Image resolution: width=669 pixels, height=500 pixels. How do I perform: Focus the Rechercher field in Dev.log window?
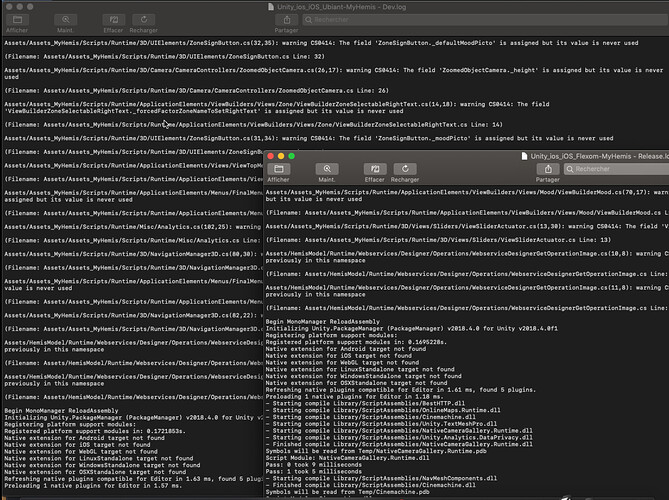[486, 20]
